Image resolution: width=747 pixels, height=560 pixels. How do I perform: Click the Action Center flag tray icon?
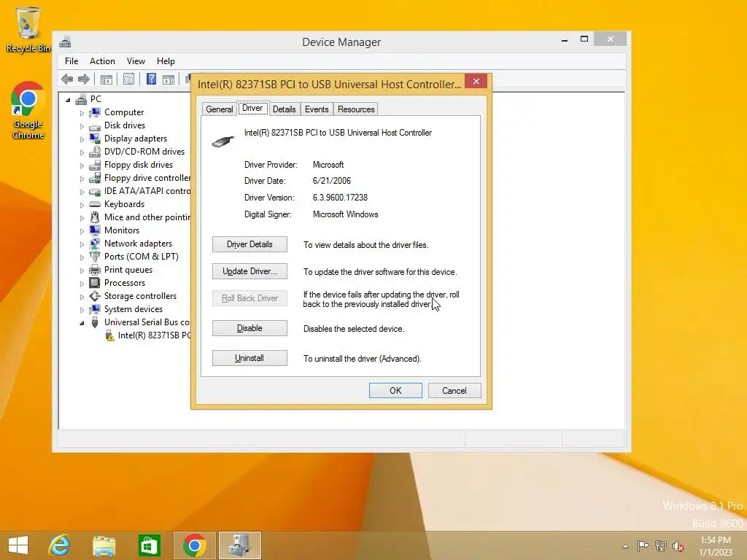coord(643,545)
